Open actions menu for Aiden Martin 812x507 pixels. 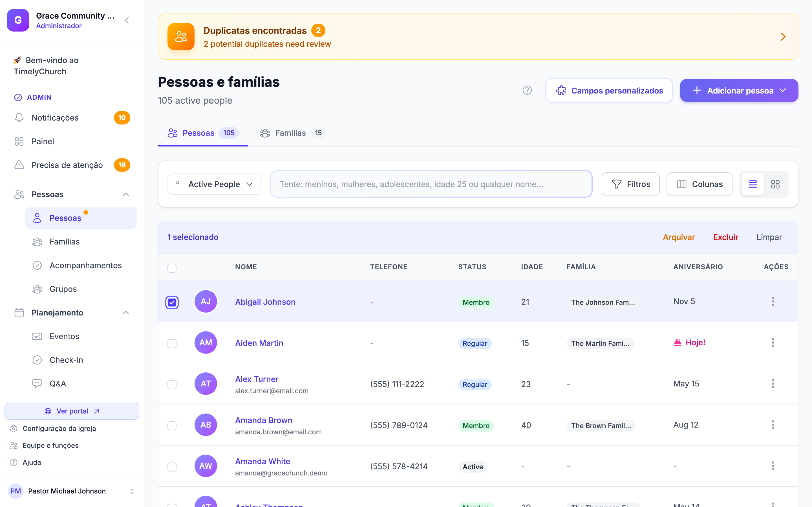pyautogui.click(x=773, y=343)
